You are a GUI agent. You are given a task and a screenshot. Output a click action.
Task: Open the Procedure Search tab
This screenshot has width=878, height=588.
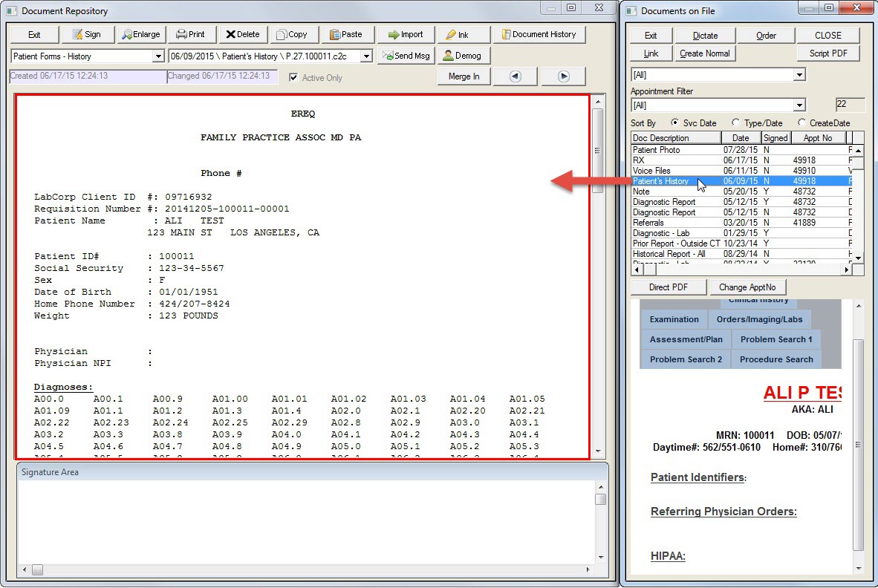coord(776,360)
